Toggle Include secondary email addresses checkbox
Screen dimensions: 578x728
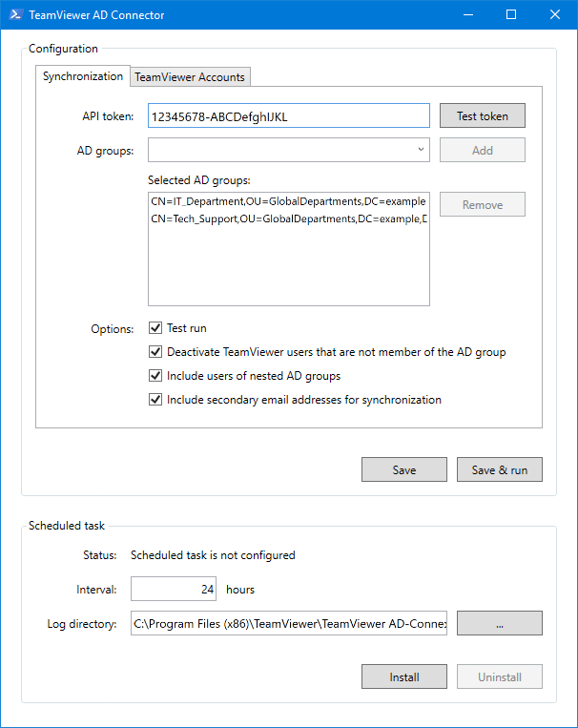point(155,399)
